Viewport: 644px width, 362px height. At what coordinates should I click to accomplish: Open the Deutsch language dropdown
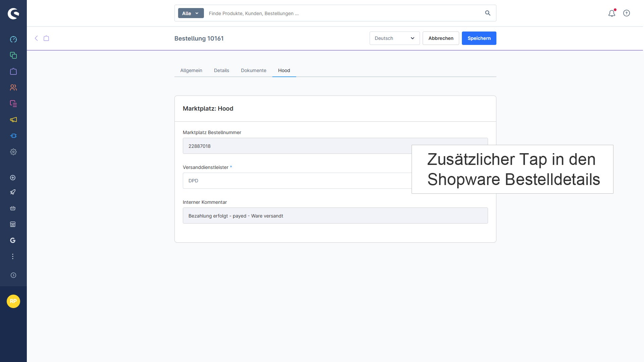coord(394,38)
